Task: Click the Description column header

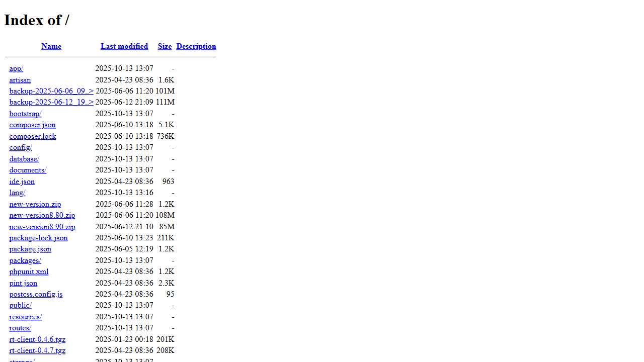Action: tap(196, 46)
